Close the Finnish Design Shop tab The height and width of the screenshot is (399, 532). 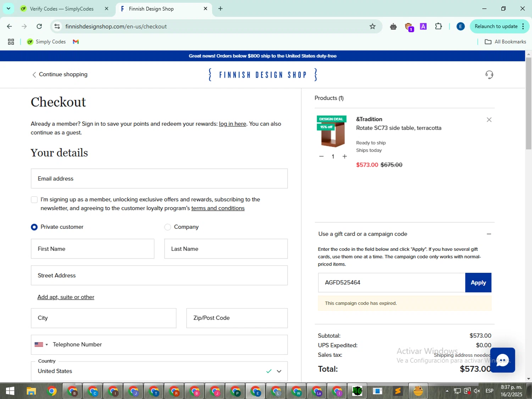pyautogui.click(x=205, y=9)
